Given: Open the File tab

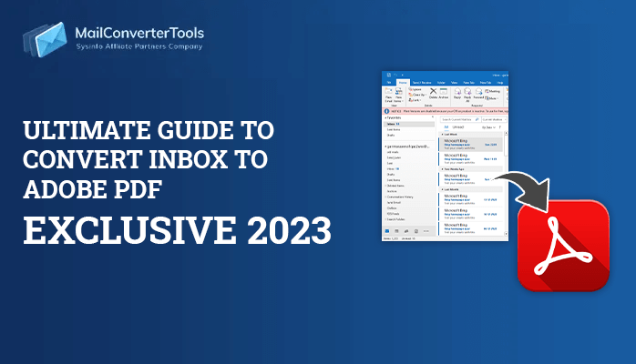Looking at the screenshot, I should (389, 82).
